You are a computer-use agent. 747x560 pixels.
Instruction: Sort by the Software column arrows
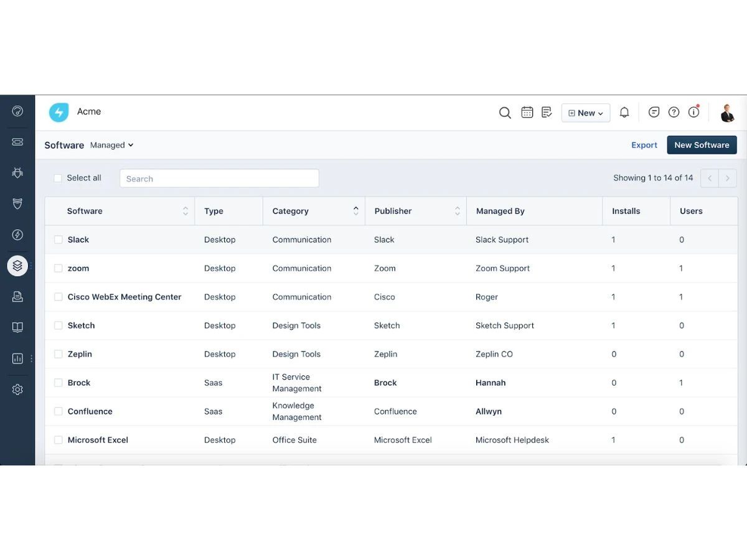pyautogui.click(x=186, y=211)
